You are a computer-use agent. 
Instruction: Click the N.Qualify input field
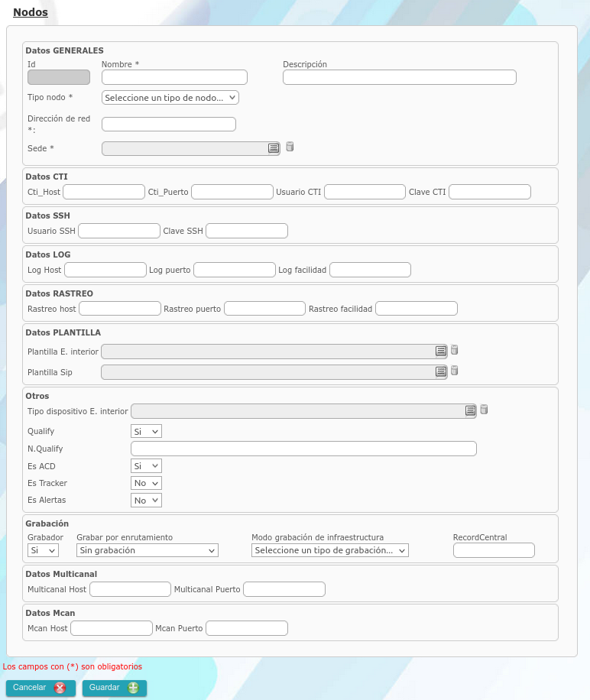(303, 449)
